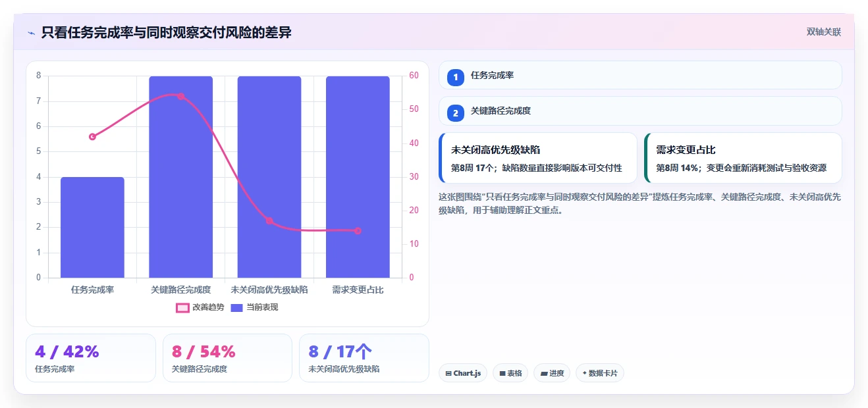Select the numbered item 2 关键路径完成度
This screenshot has height=408, width=868.
coord(640,111)
